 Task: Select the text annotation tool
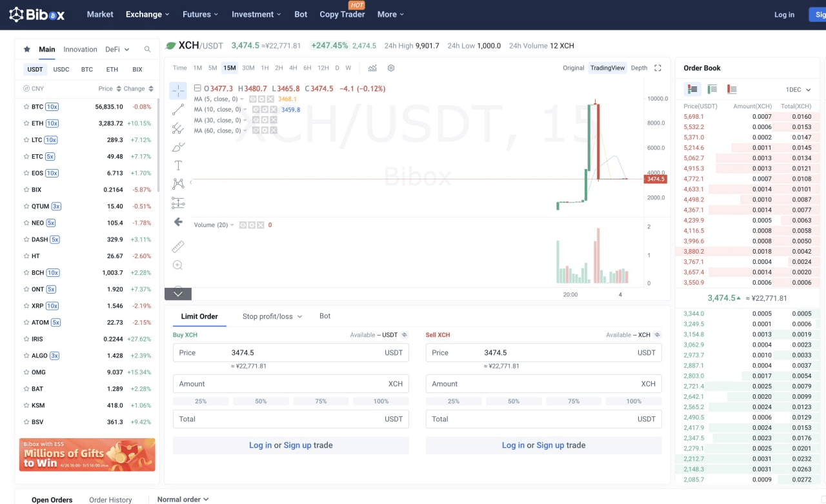[x=178, y=166]
